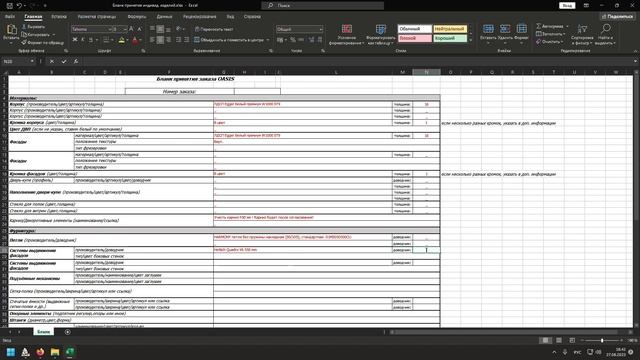The height and width of the screenshot is (360, 640).
Task: Open Conditional Formatting menu
Action: [347, 34]
